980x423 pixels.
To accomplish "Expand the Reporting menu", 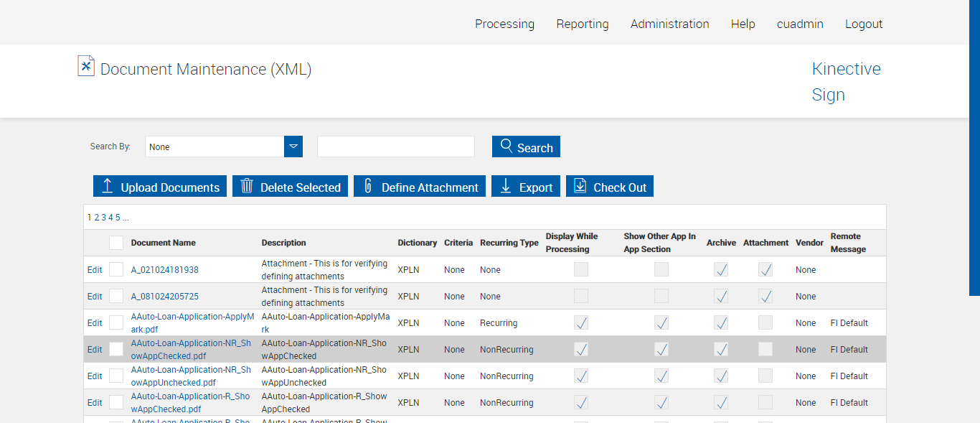I will tap(582, 24).
